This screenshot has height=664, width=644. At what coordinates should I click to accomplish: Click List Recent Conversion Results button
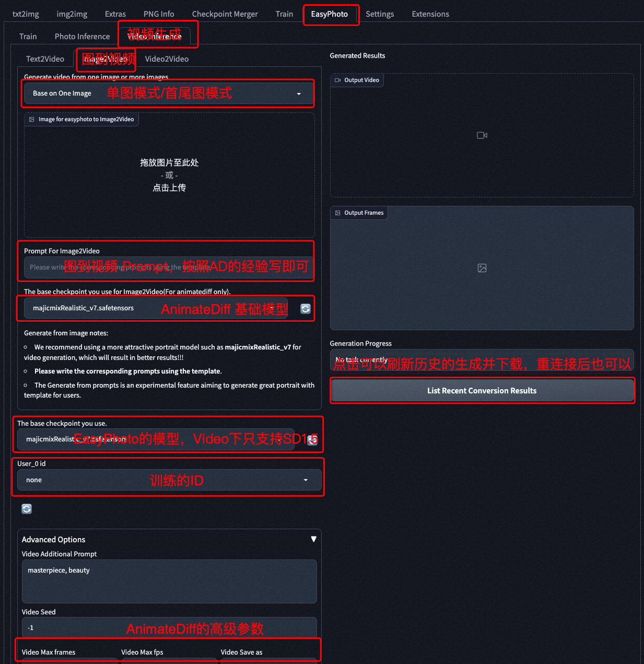(x=482, y=391)
